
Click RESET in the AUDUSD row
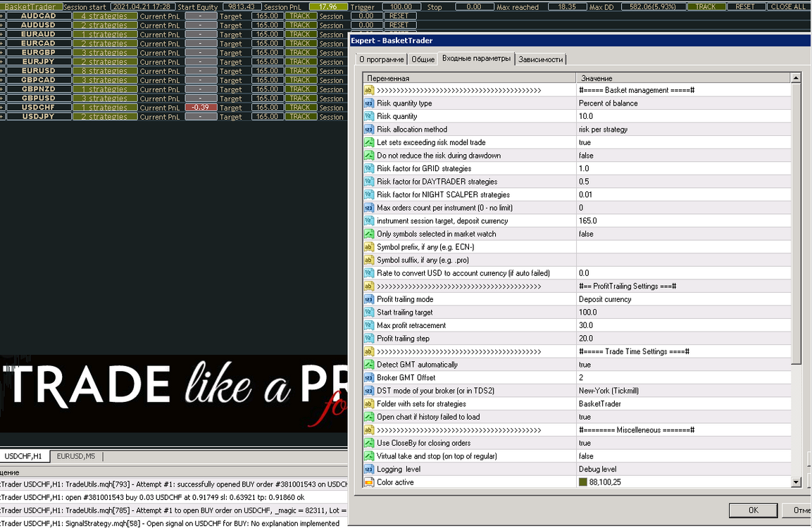[x=399, y=25]
